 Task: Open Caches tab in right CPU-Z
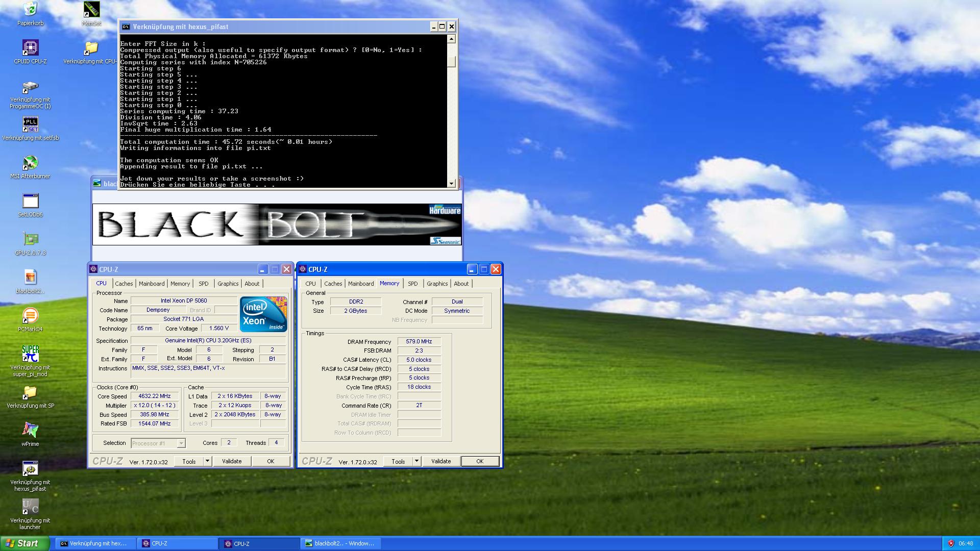(x=333, y=284)
